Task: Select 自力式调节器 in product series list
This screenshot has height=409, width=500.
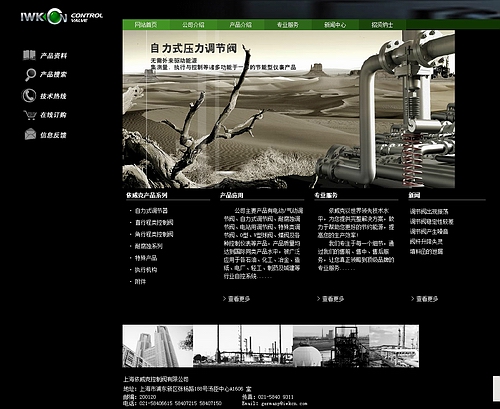Action: [151, 211]
